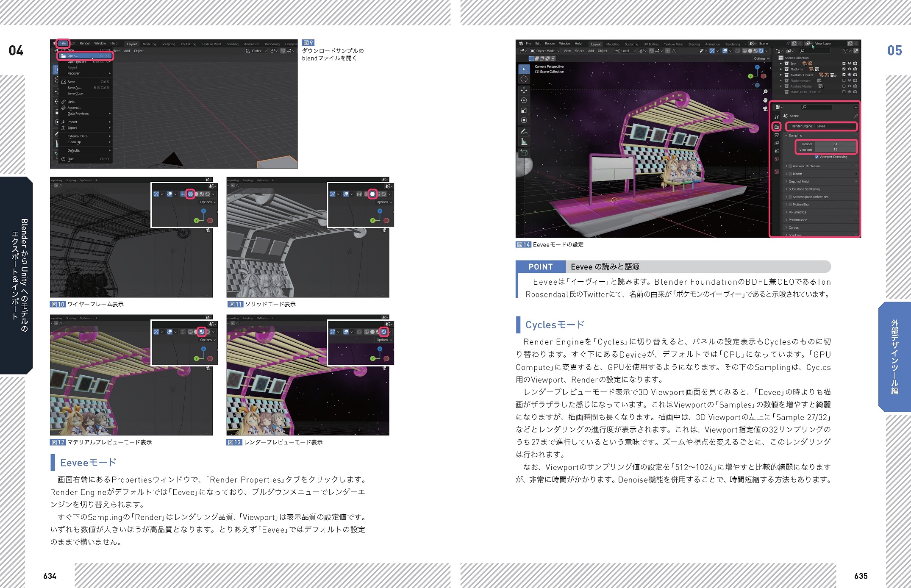The image size is (911, 588).
Task: Expand the Platform collection in the outliner
Action: point(781,69)
